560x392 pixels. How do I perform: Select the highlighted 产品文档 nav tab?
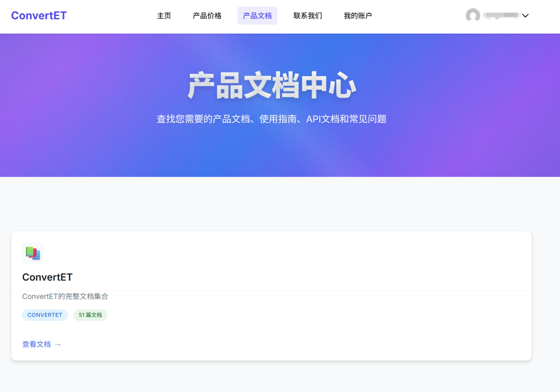pos(257,16)
